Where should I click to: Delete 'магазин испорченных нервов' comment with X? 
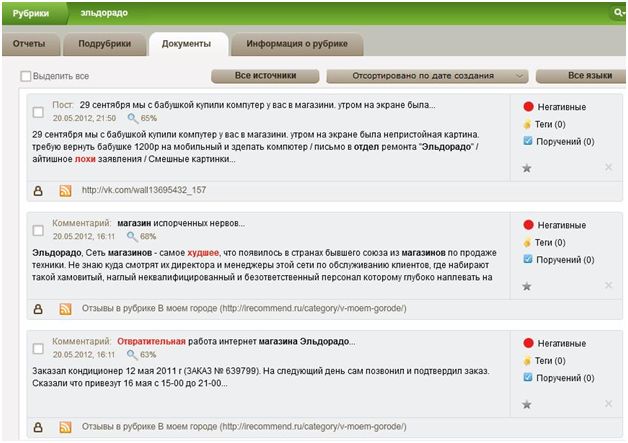click(608, 285)
